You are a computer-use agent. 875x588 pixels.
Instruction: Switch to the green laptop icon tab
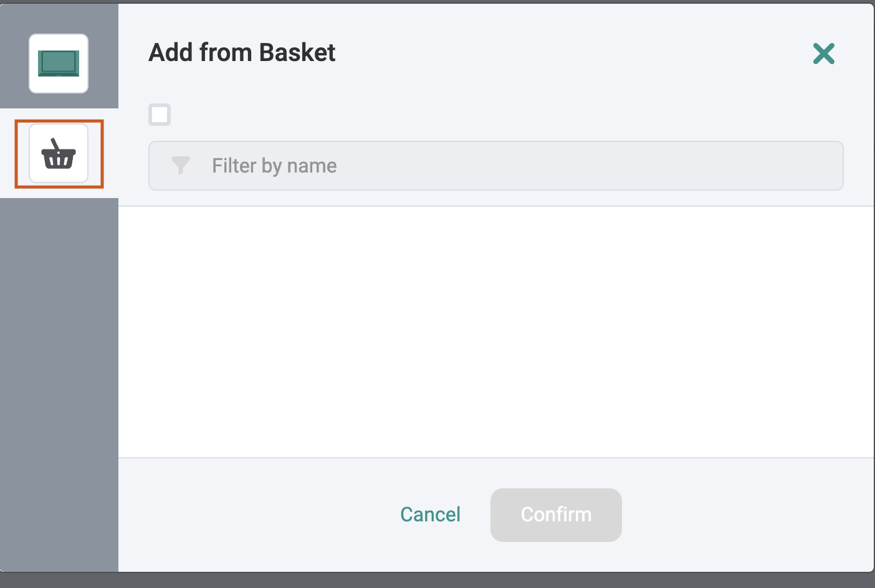coord(59,64)
